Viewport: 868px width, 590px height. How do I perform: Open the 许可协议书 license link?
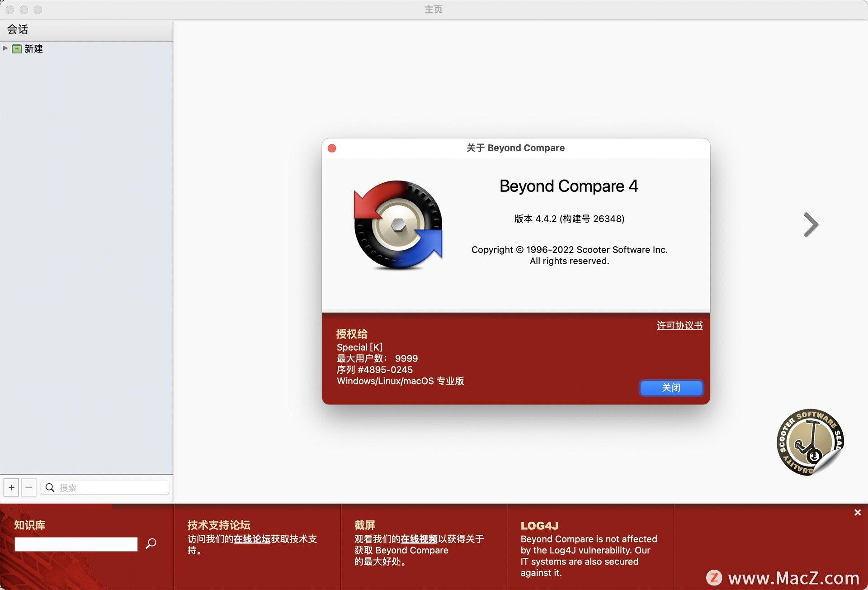[x=679, y=325]
